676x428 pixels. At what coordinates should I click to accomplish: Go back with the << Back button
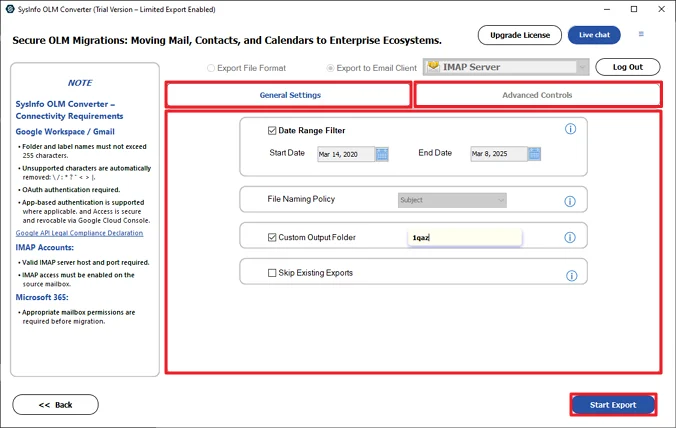pyautogui.click(x=56, y=405)
